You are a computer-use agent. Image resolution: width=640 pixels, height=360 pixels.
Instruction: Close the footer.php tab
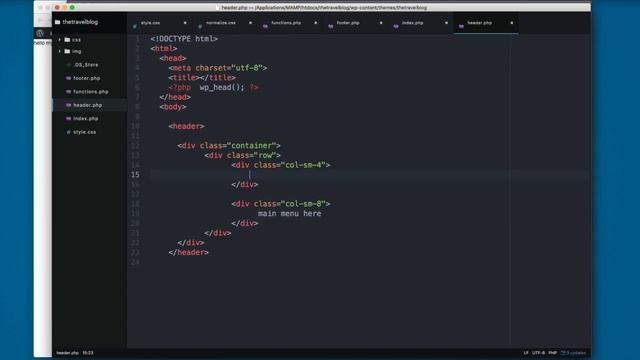[381, 23]
